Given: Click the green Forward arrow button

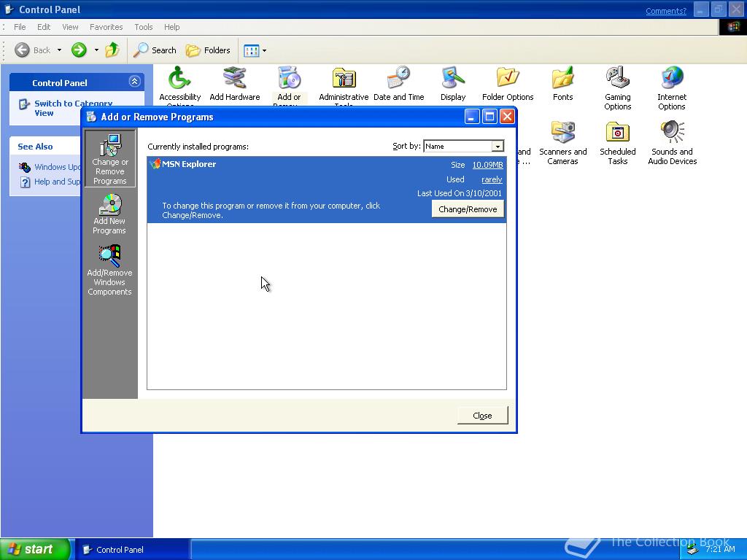Looking at the screenshot, I should [x=79, y=50].
